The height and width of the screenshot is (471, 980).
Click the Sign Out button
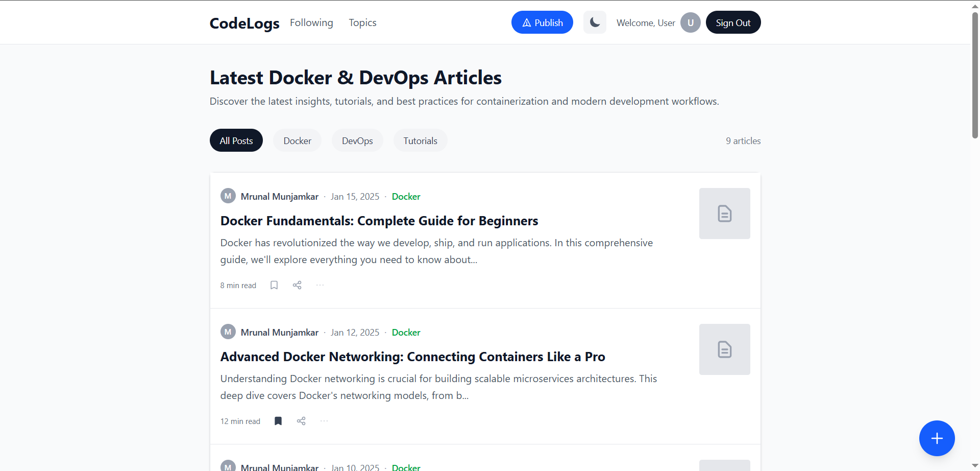click(x=733, y=22)
